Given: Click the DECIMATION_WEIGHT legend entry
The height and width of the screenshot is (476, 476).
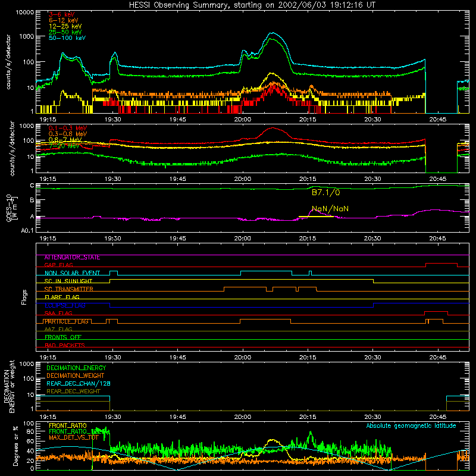Looking at the screenshot, I should (76, 376).
